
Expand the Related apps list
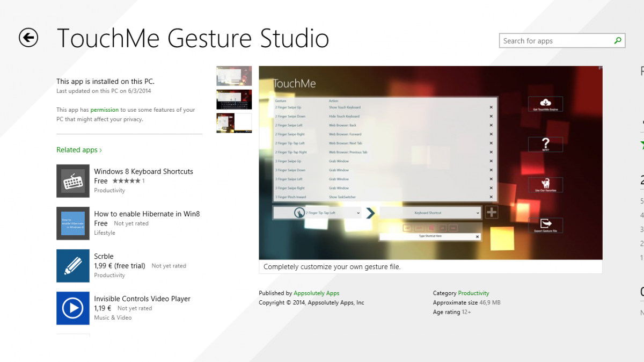pos(79,150)
